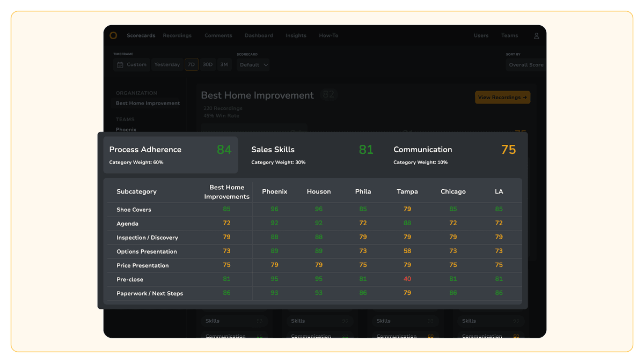Select Best Home Improvement organization in sidebar
This screenshot has width=644, height=363.
click(x=148, y=103)
